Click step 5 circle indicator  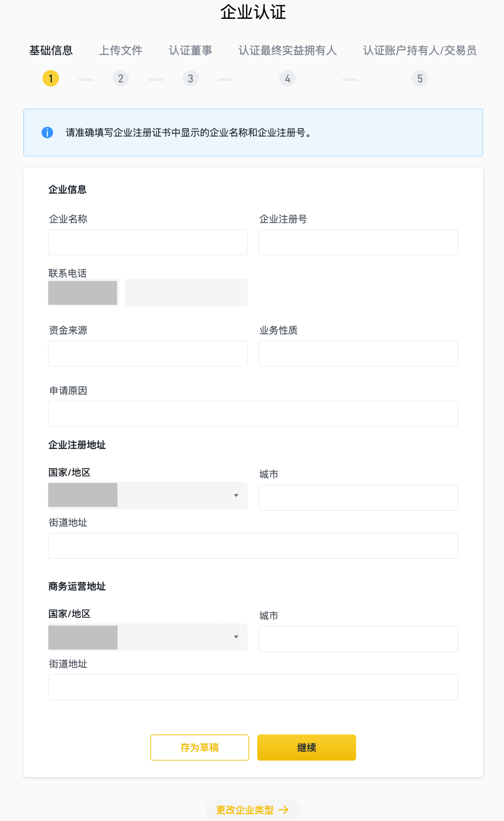click(x=419, y=79)
